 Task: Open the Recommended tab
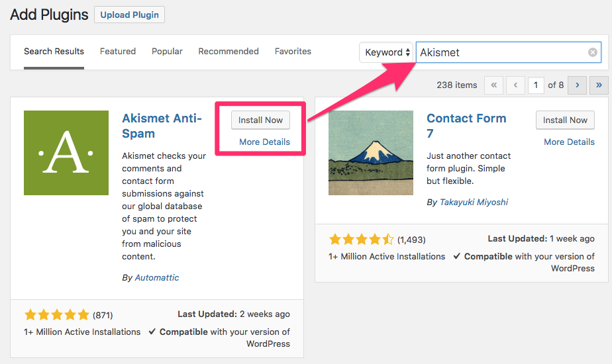click(x=229, y=52)
